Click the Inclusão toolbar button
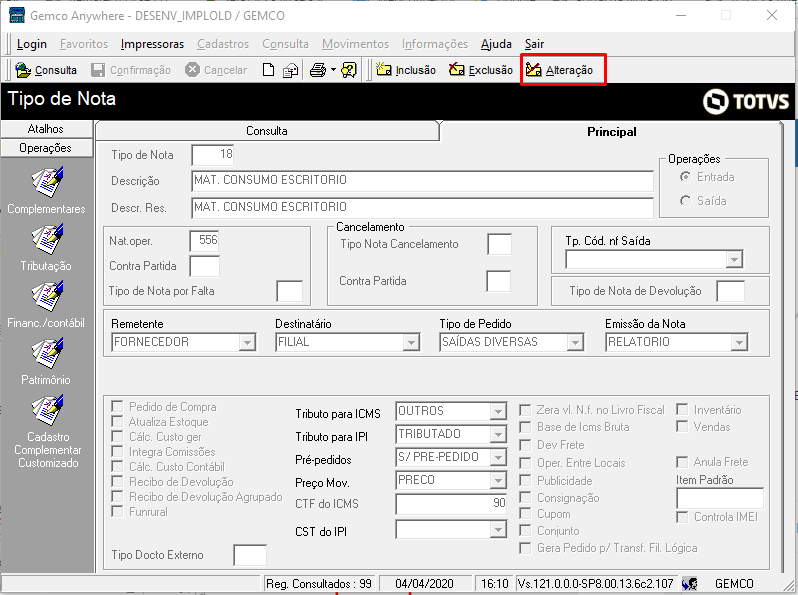 click(406, 70)
